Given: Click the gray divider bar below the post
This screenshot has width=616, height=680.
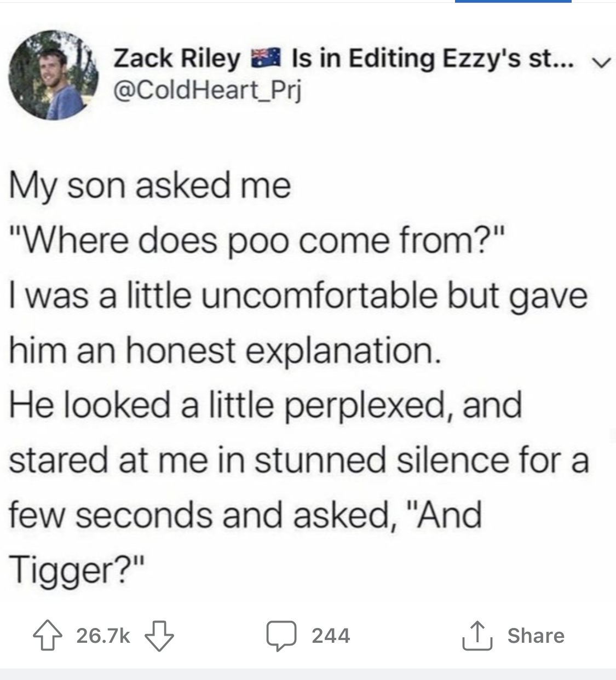Looking at the screenshot, I should click(308, 674).
